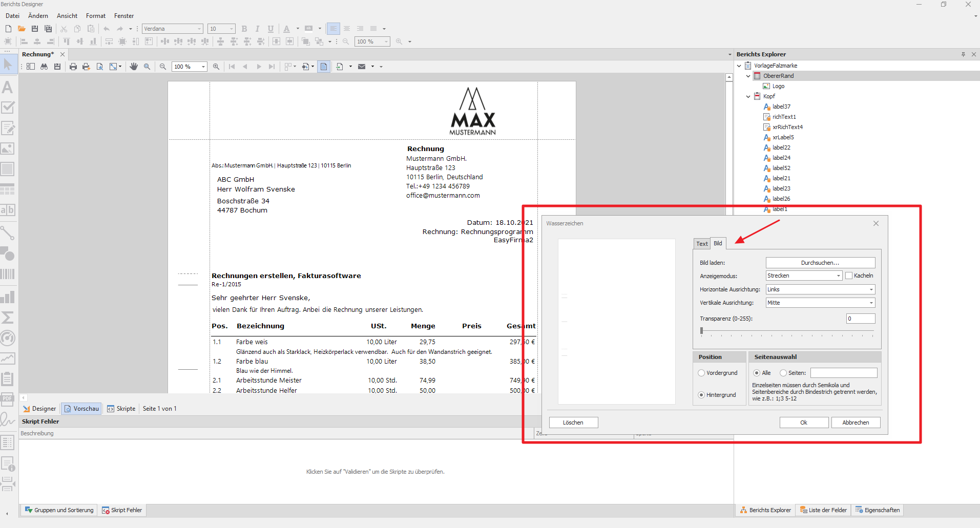
Task: Click the open folder icon in main toolbar
Action: [x=22, y=29]
